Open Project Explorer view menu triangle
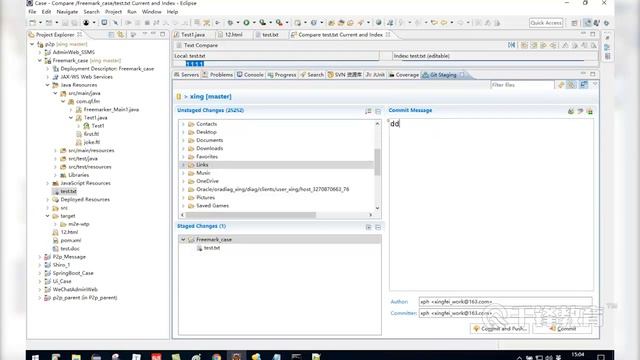640x360 pixels. 144,34
